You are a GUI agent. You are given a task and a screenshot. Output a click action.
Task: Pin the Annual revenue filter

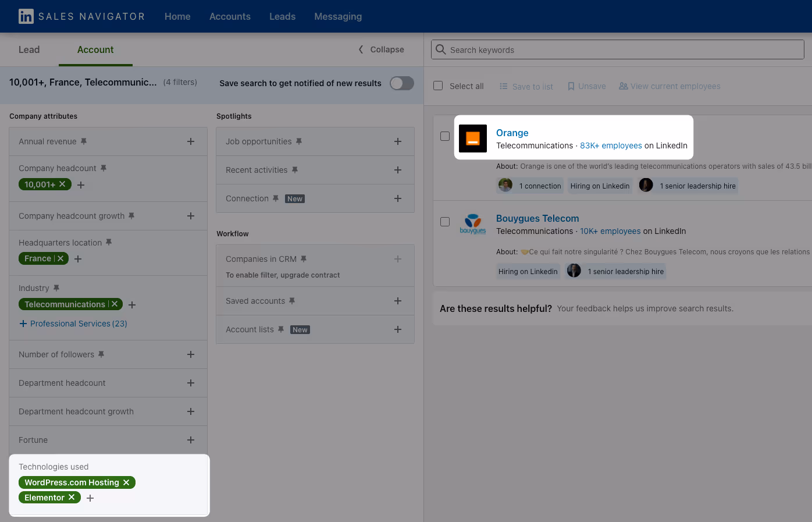point(84,141)
